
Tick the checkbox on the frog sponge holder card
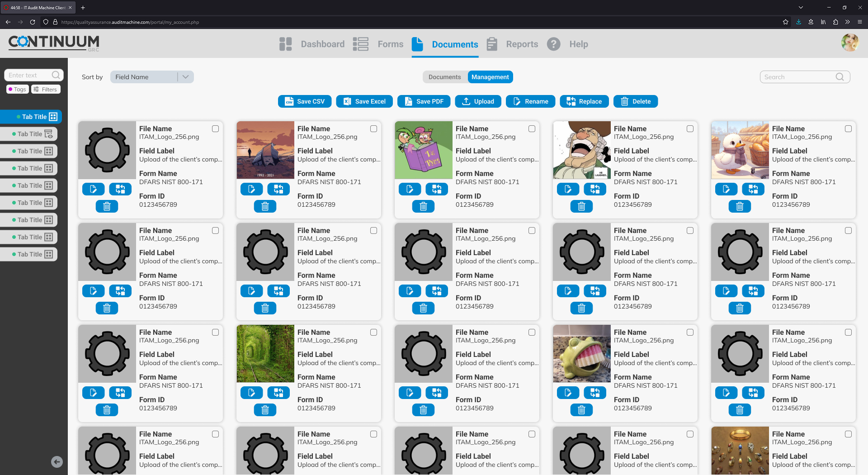click(x=690, y=332)
